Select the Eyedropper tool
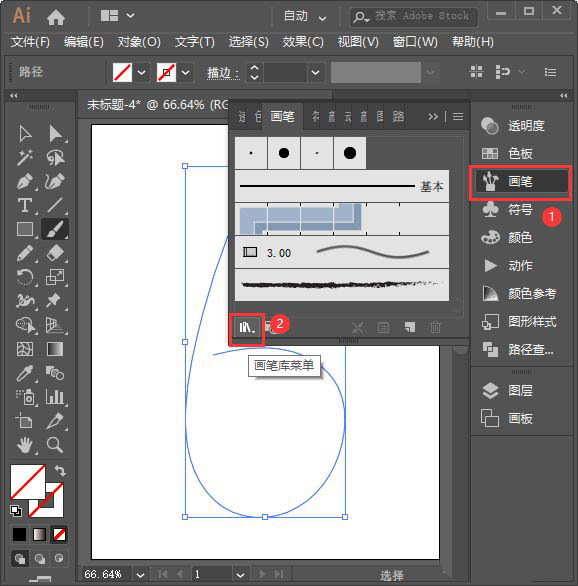This screenshot has width=578, height=586. tap(25, 373)
